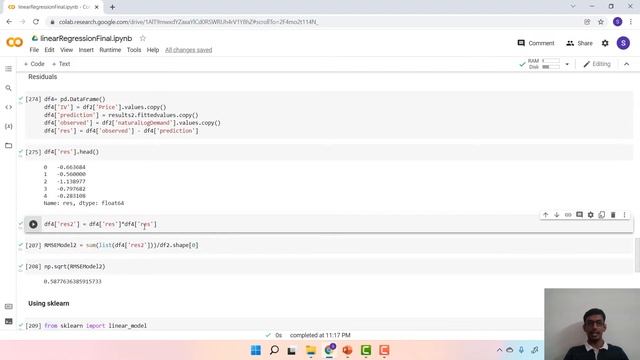
Task: Open the Runtime menu
Action: [x=110, y=50]
